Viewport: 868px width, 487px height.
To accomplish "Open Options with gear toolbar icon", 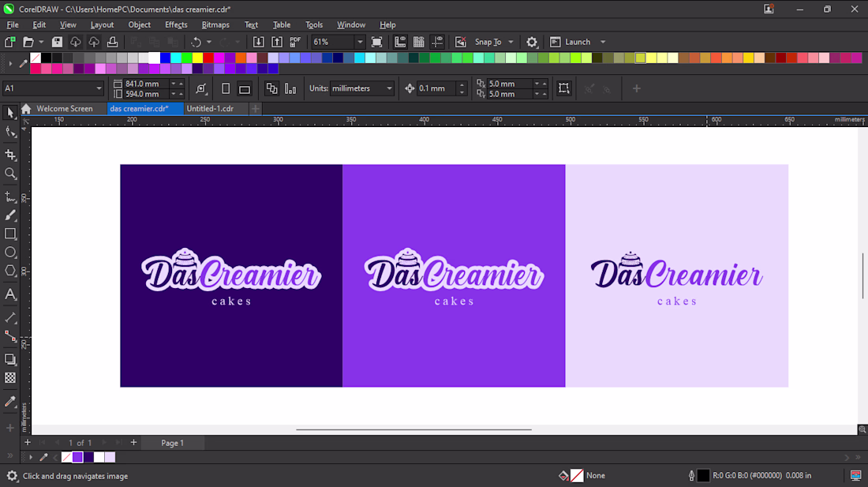I will tap(532, 42).
